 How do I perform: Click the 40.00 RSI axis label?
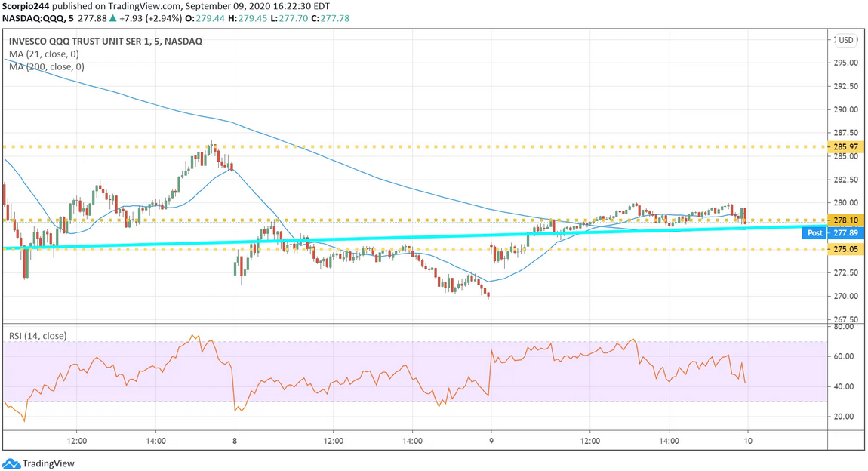pos(842,386)
